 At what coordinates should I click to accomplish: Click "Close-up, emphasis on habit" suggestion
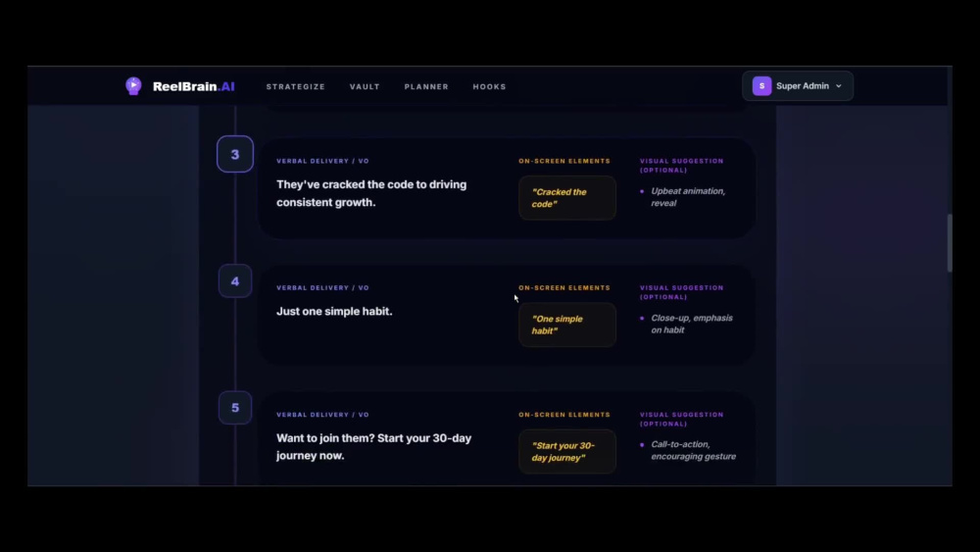coord(691,324)
